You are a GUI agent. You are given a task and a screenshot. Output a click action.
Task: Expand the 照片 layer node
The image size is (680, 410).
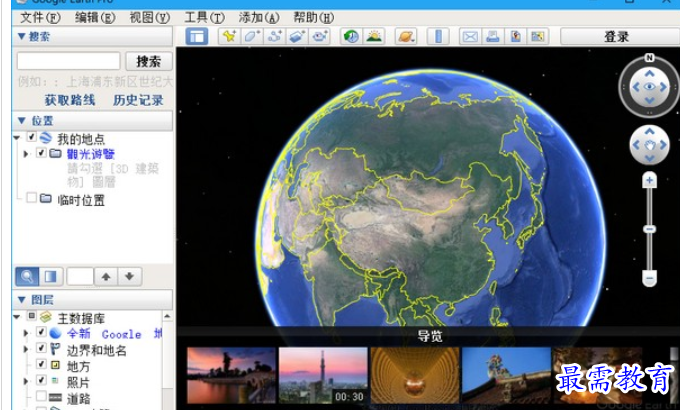click(26, 381)
